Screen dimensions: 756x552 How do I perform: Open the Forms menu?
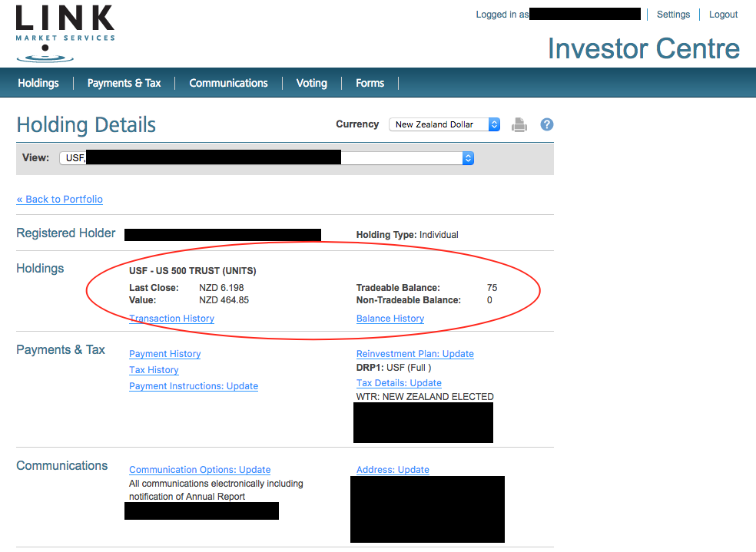click(x=370, y=83)
